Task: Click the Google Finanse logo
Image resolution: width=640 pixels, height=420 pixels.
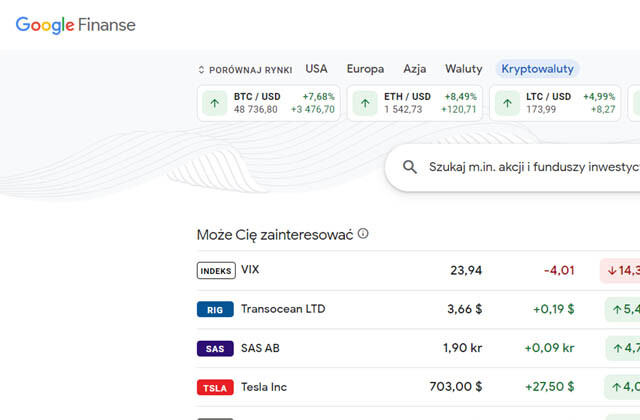Action: pyautogui.click(x=76, y=25)
